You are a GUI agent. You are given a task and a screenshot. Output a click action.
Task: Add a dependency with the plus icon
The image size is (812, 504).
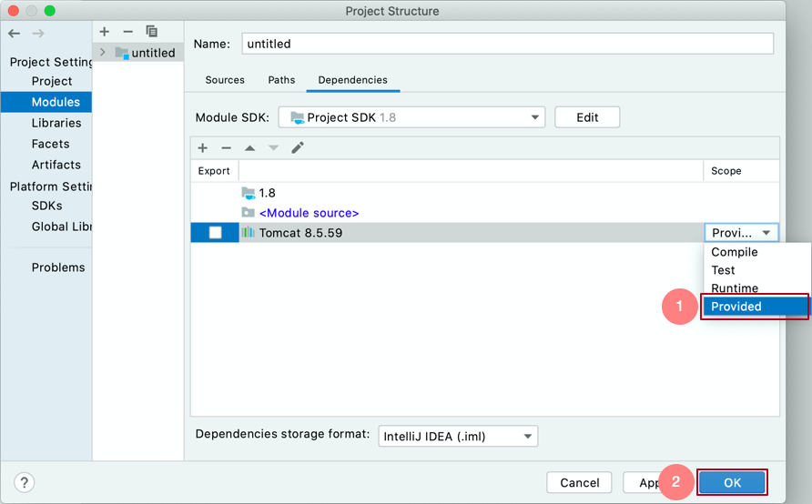tap(202, 148)
